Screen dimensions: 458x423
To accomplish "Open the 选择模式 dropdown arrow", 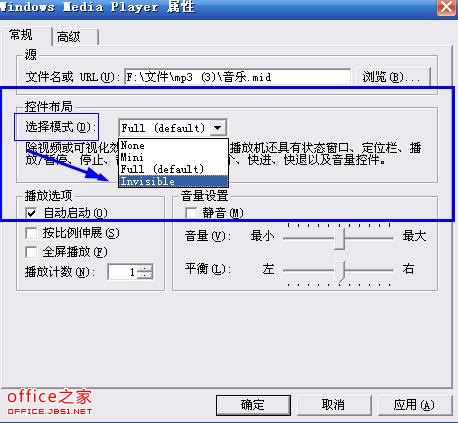I will pyautogui.click(x=218, y=128).
